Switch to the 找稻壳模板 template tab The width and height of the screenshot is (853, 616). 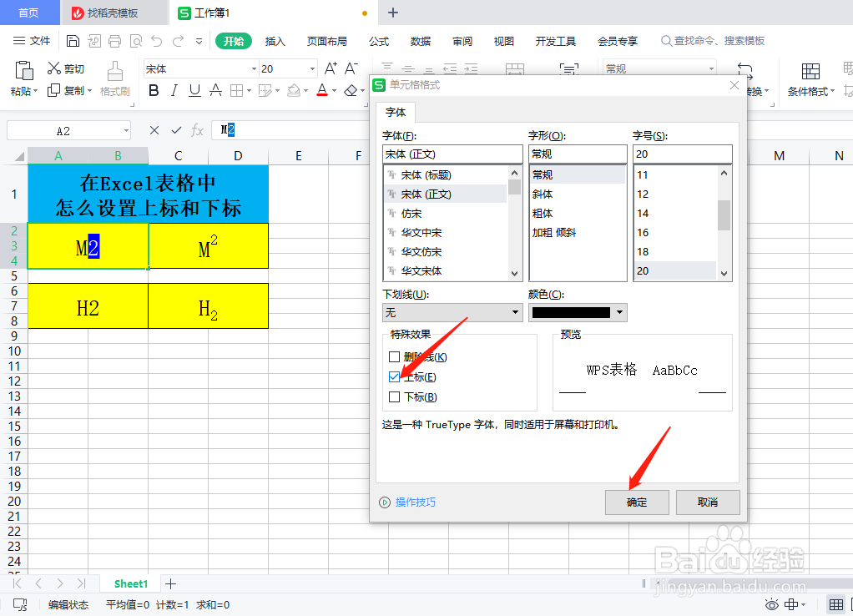tap(114, 13)
